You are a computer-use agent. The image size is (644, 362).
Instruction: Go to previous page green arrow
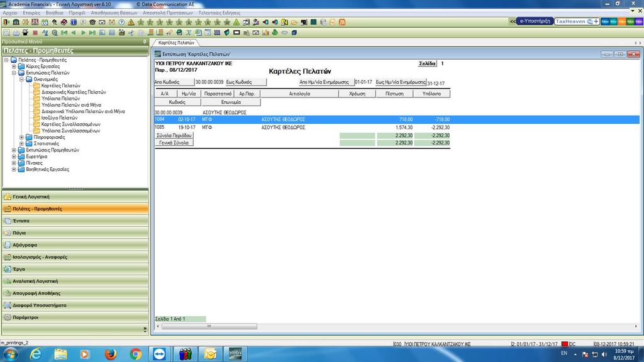click(x=74, y=33)
